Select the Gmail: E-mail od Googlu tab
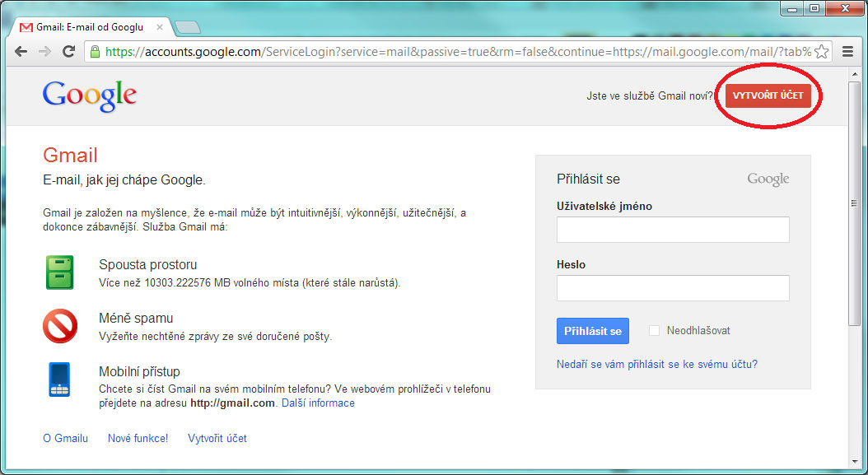Viewport: 868px width, 475px height. (93, 27)
